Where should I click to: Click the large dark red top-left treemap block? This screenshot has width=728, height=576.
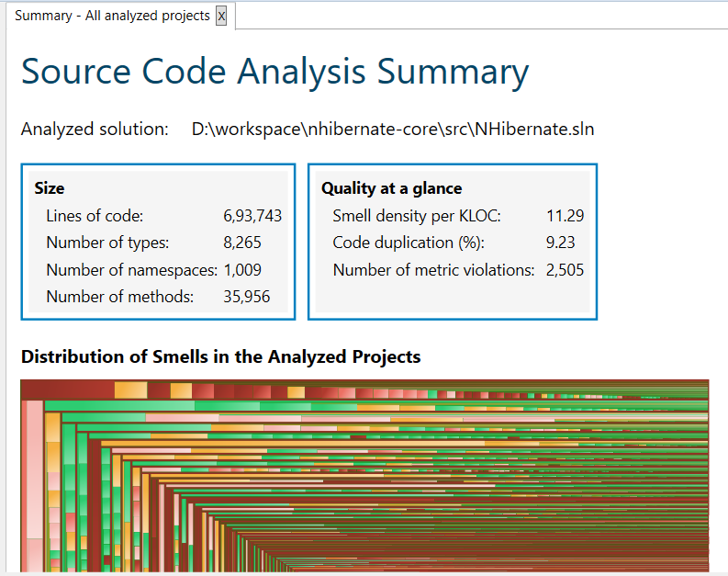66,390
